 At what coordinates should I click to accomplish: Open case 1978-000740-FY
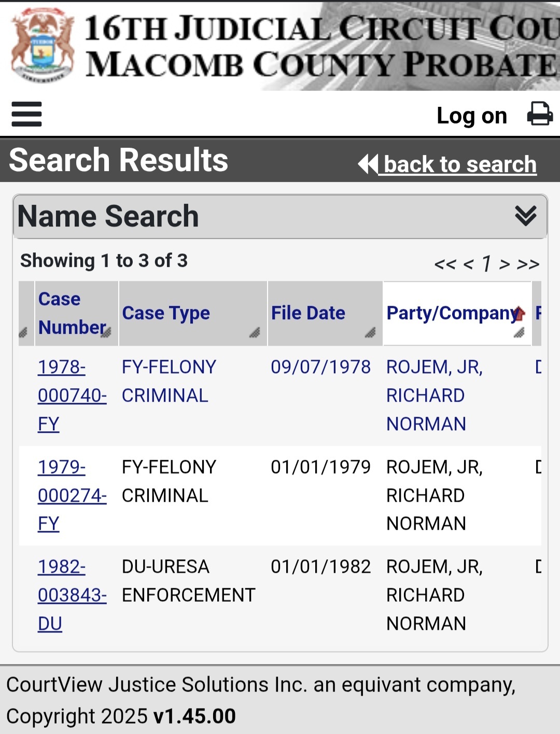tap(72, 396)
